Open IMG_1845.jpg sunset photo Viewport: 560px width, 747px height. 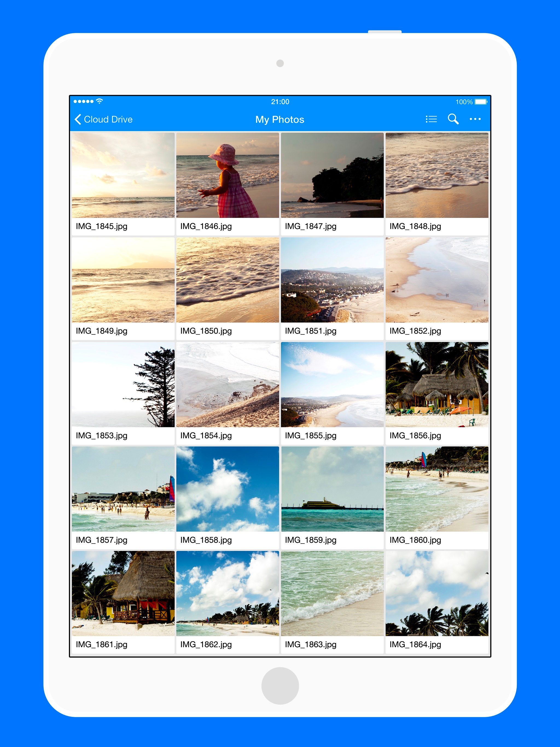tap(123, 175)
